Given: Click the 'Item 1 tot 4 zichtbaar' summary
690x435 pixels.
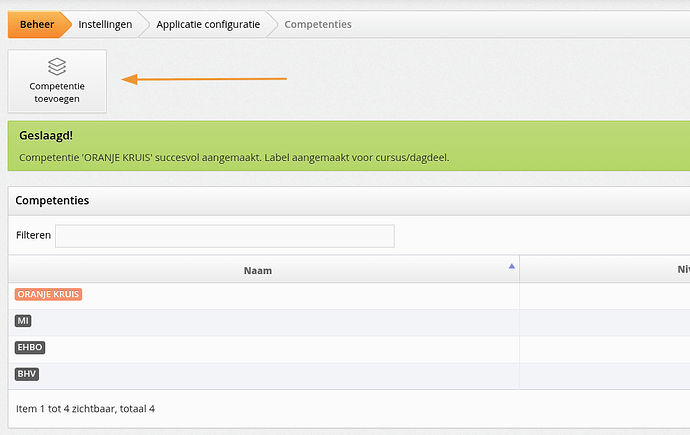Looking at the screenshot, I should click(x=85, y=408).
